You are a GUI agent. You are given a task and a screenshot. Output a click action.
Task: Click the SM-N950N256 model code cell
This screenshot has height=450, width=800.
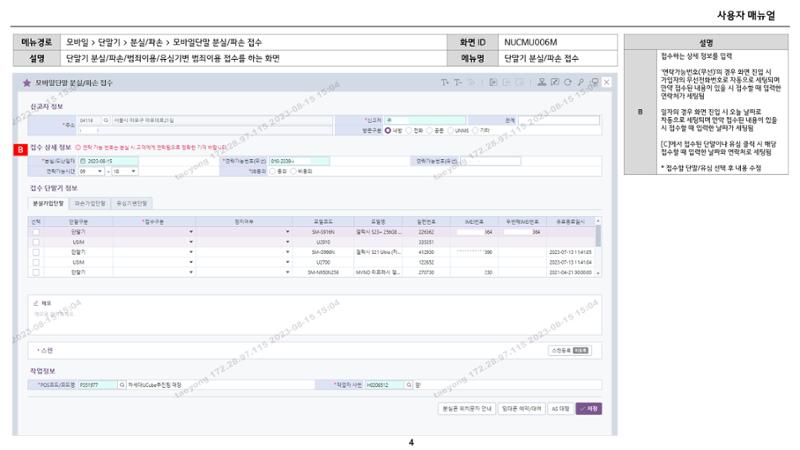tap(323, 273)
